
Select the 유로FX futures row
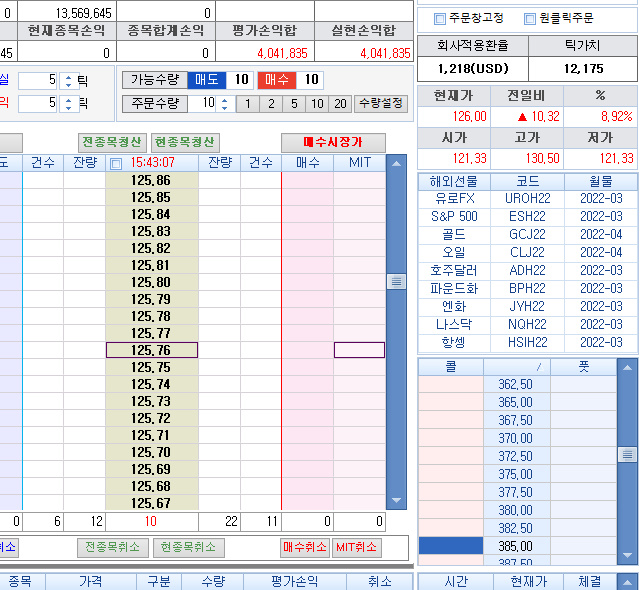coord(527,199)
